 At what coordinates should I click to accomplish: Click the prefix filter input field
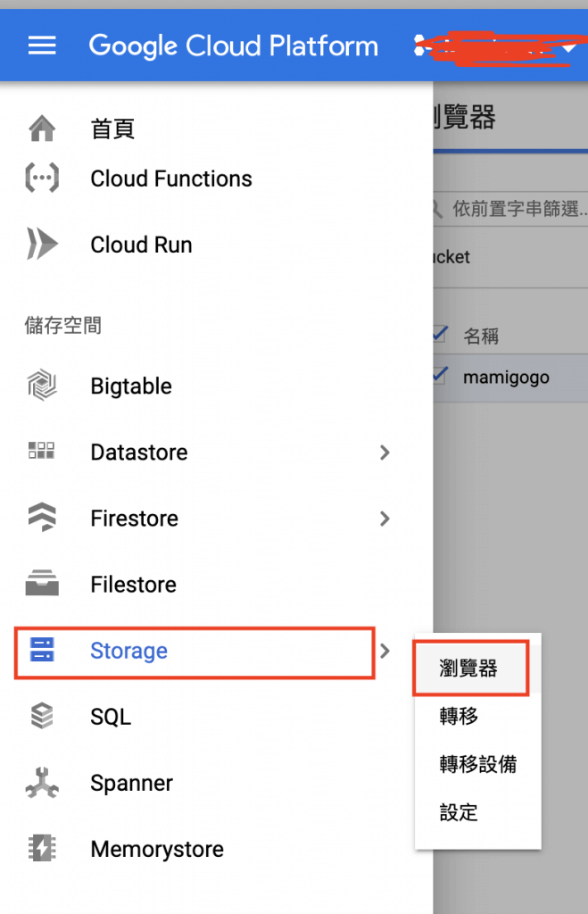pos(519,209)
